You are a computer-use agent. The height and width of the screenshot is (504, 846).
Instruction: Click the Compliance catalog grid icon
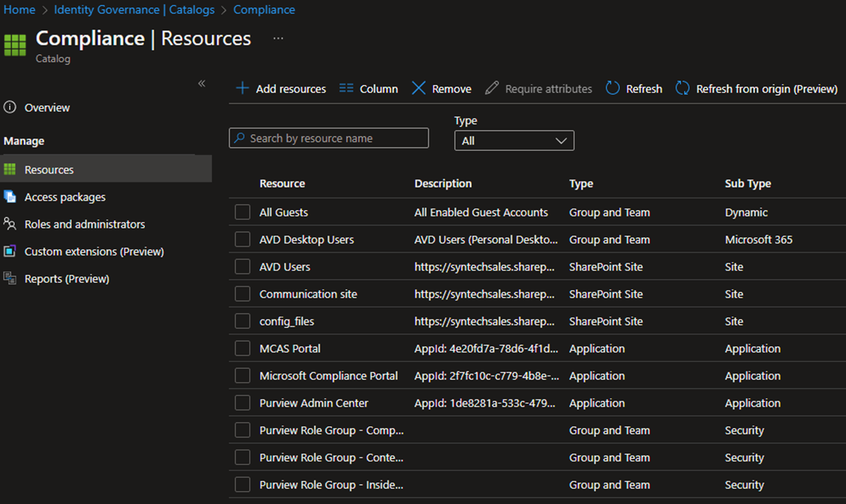(14, 45)
